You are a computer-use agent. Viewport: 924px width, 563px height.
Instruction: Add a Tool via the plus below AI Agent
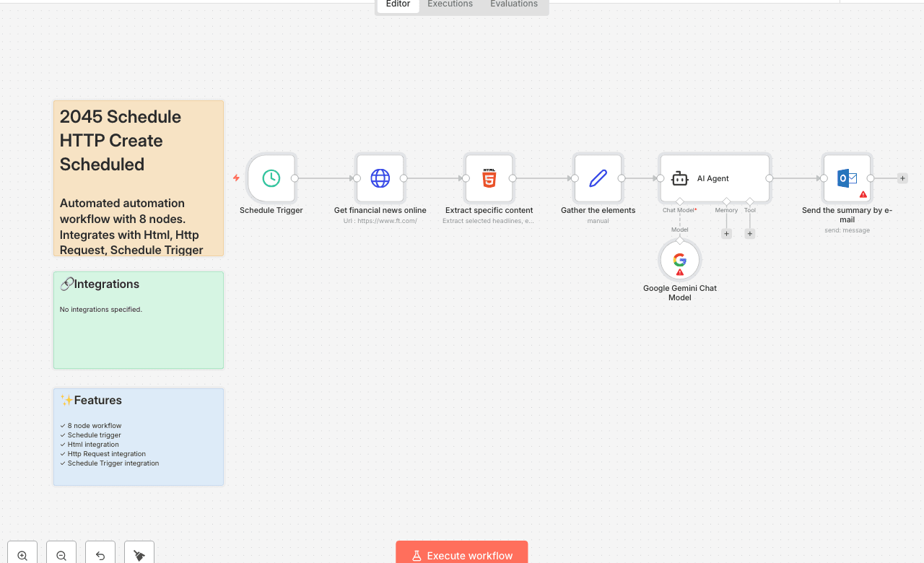pos(749,233)
